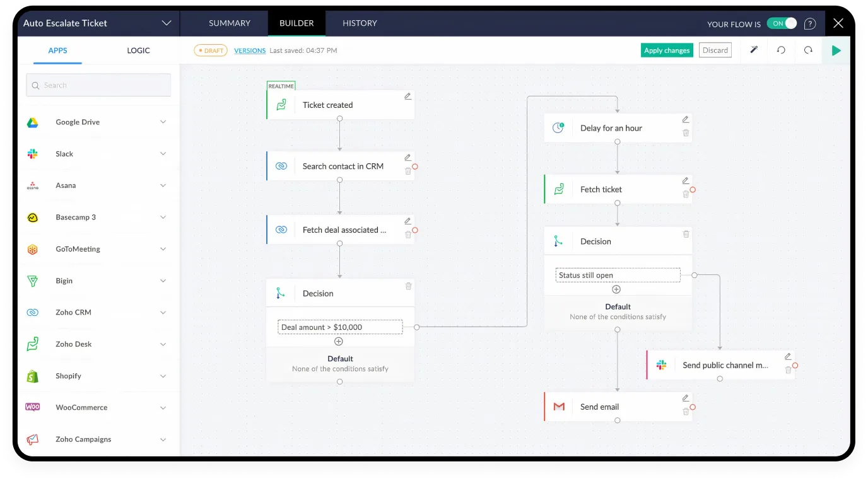Click the redo arrow icon
The image size is (868, 481).
point(808,50)
